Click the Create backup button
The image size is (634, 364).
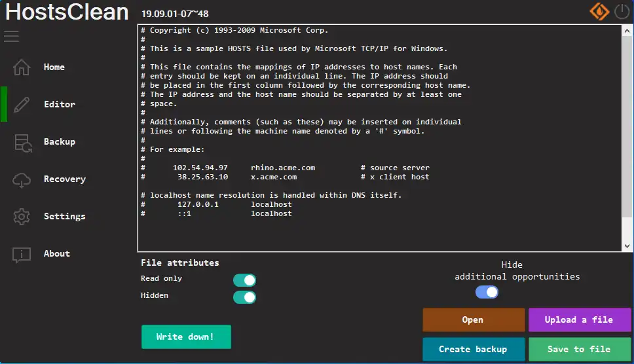coord(474,349)
